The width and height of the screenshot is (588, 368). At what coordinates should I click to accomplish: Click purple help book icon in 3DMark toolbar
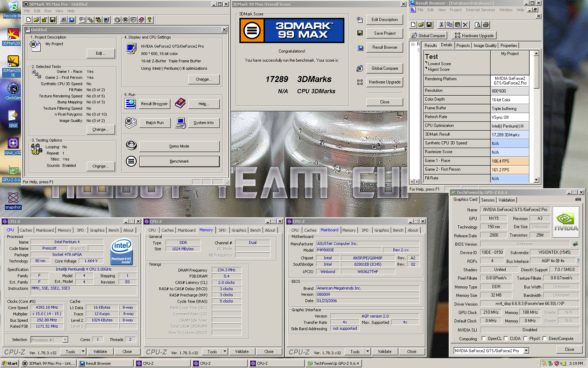coord(141,20)
